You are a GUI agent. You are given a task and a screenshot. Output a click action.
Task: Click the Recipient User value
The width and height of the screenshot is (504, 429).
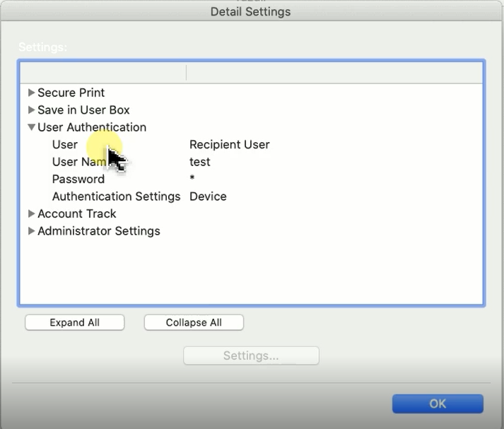(229, 145)
